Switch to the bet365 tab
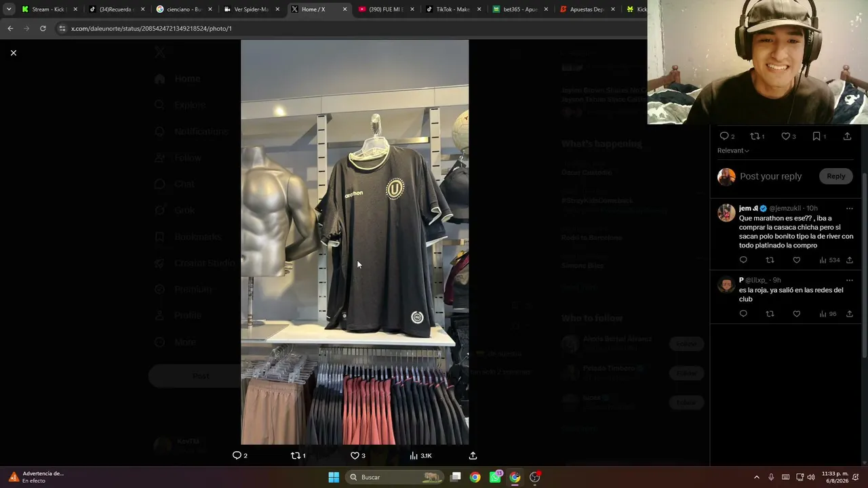The height and width of the screenshot is (488, 868). point(519,9)
